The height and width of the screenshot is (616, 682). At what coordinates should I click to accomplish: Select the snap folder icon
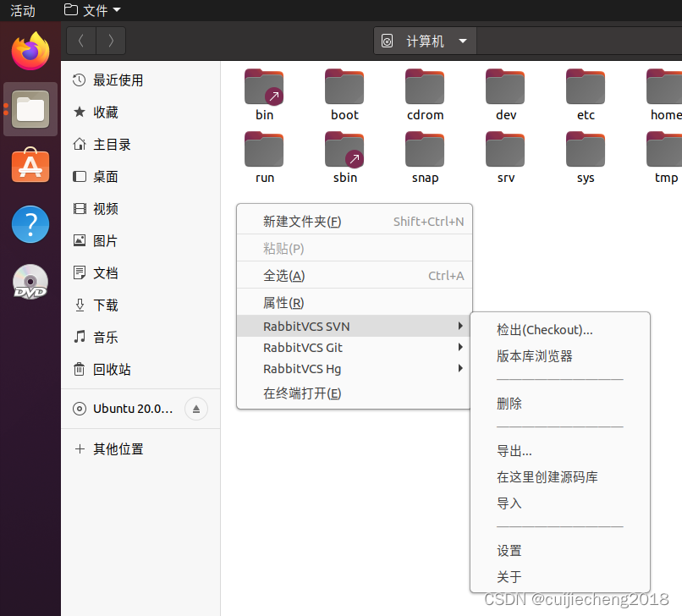click(425, 150)
